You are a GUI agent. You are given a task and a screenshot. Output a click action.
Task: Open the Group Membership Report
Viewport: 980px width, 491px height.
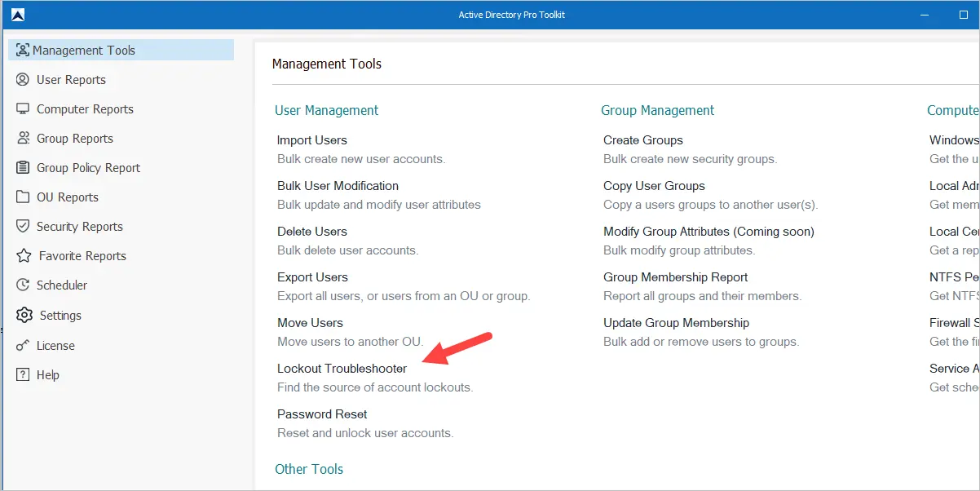[x=675, y=276]
